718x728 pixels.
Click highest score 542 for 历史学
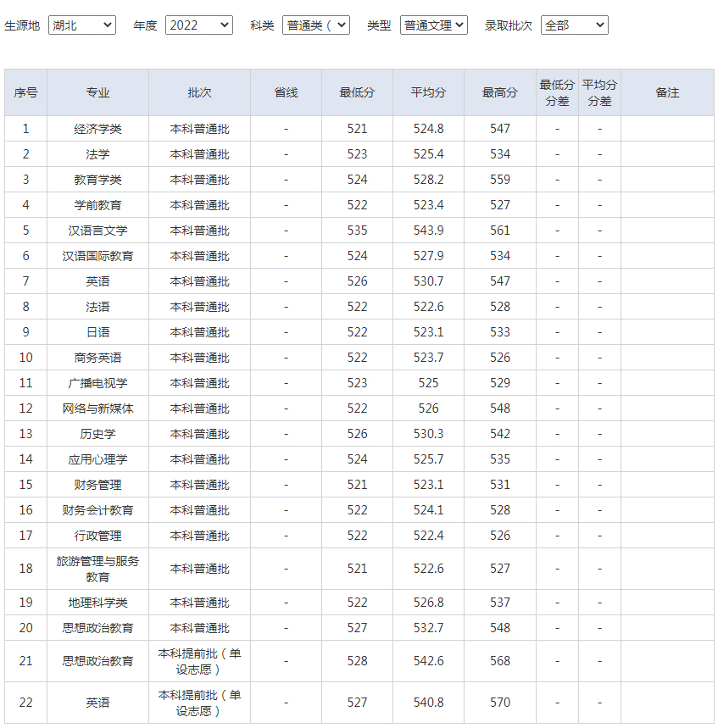coord(500,434)
